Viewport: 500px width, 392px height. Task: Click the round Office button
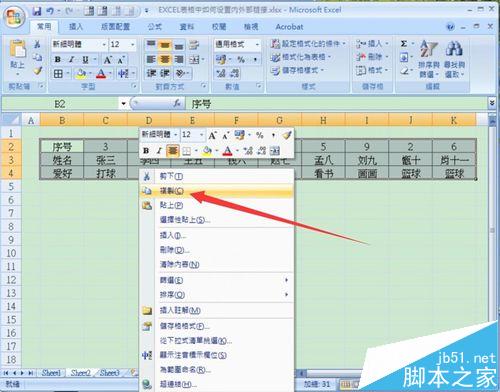(14, 17)
